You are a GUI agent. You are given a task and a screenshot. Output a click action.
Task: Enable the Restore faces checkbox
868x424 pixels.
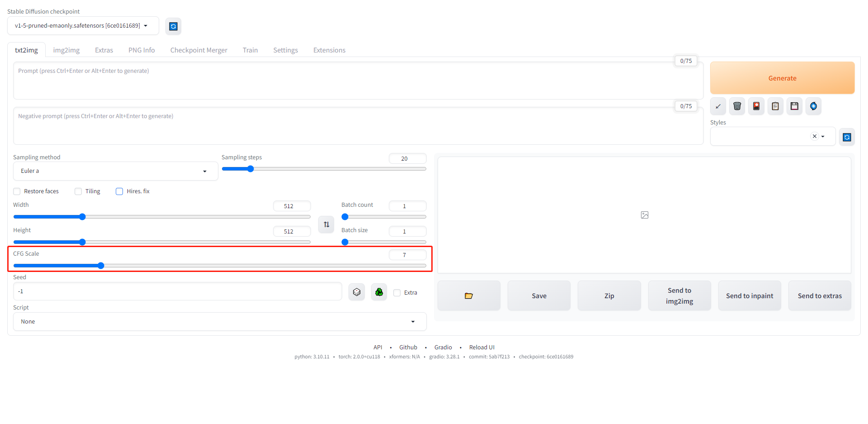pyautogui.click(x=17, y=191)
